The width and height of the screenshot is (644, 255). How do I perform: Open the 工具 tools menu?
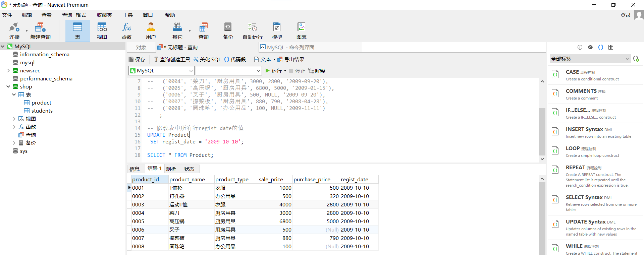128,15
